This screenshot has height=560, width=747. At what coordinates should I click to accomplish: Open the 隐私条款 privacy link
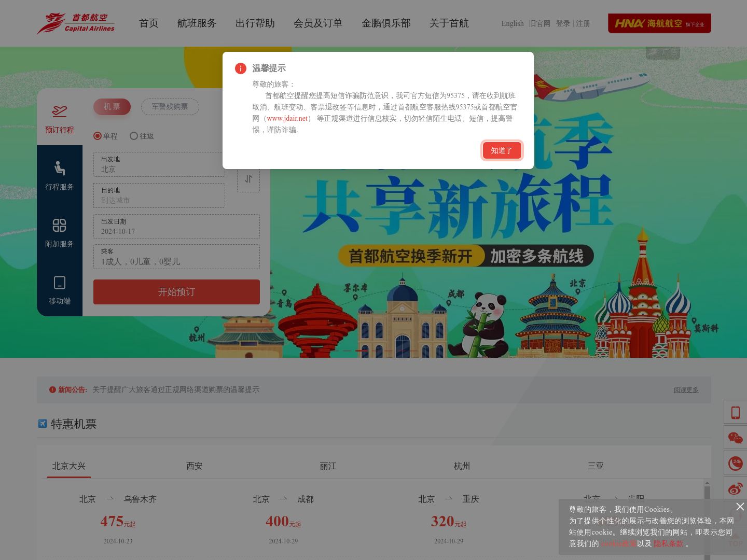(x=668, y=543)
